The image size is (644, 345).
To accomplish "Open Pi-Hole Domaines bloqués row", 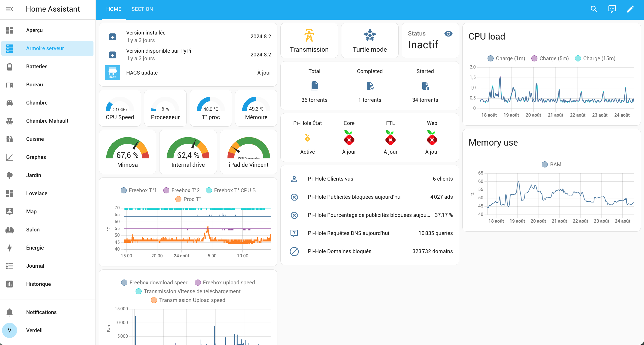I will click(x=370, y=251).
